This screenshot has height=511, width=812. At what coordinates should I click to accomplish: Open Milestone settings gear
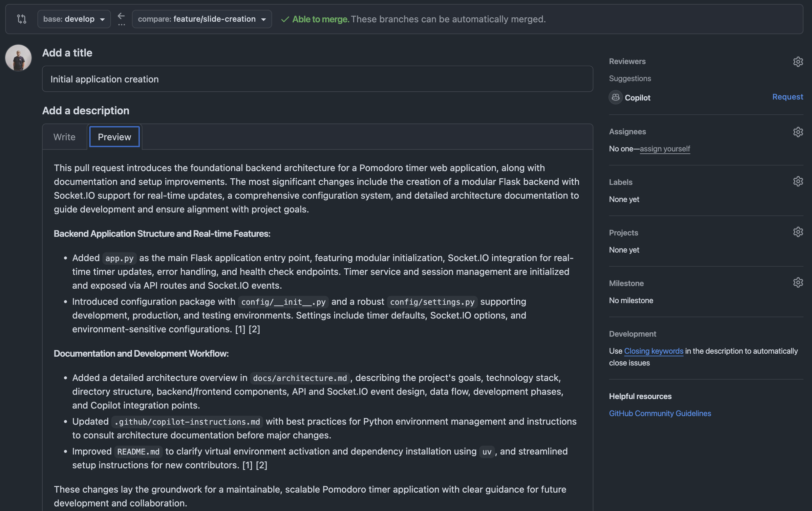[798, 283]
